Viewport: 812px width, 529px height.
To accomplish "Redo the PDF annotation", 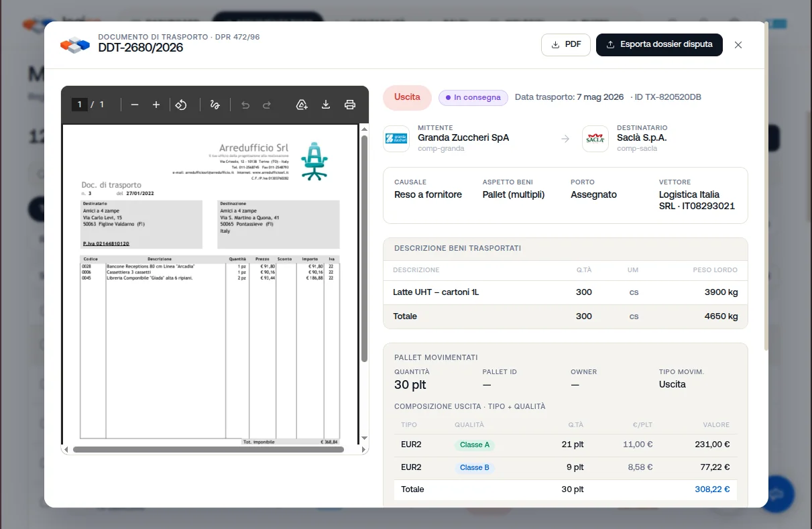I will pos(267,105).
